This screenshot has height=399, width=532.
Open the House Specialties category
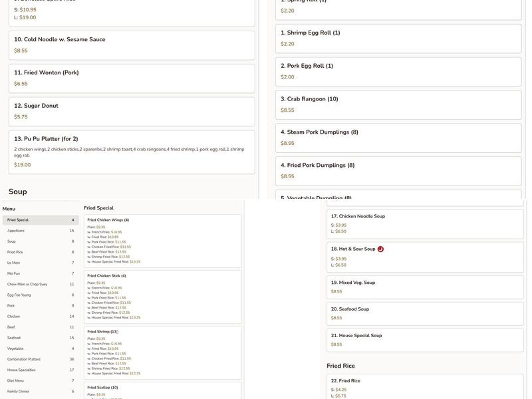(x=40, y=370)
